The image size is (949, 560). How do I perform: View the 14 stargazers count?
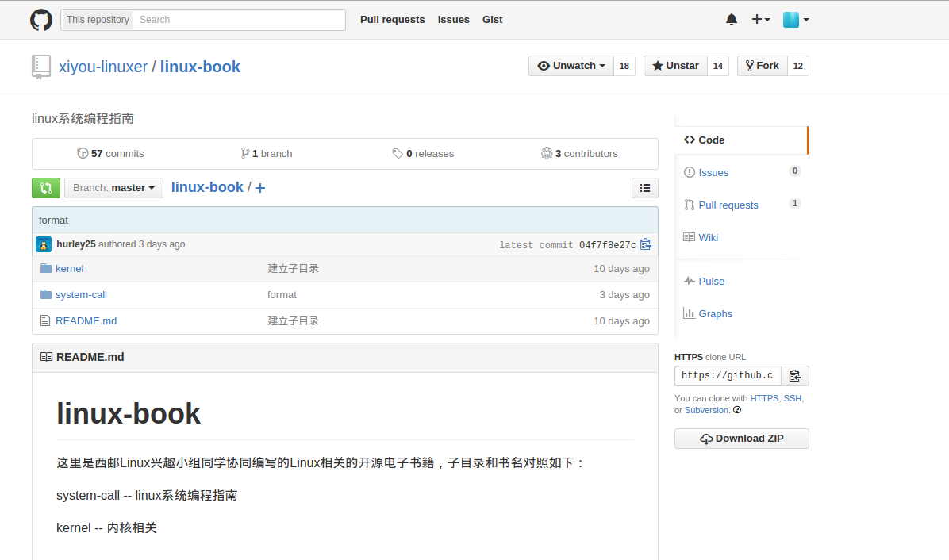point(718,66)
